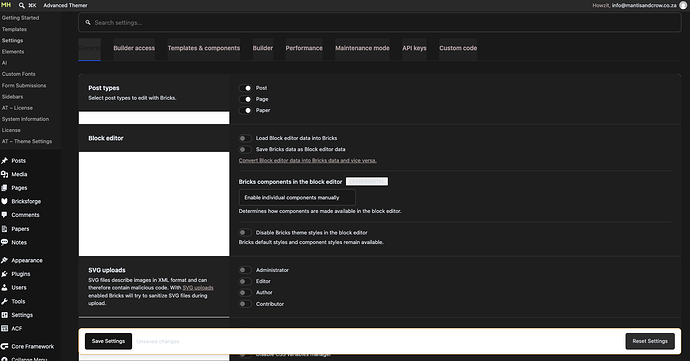Open Appearance brush icon
Screen dimensions: 690x361
pyautogui.click(x=4, y=260)
